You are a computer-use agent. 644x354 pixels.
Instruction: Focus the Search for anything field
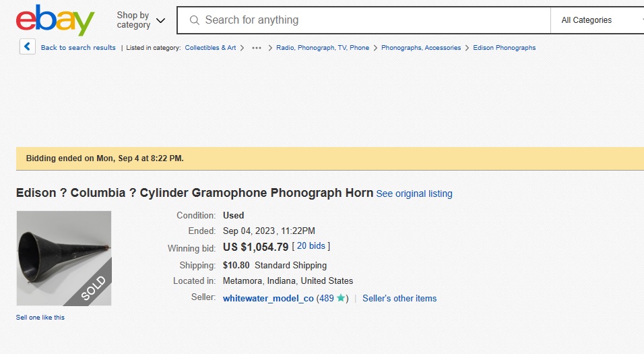371,20
